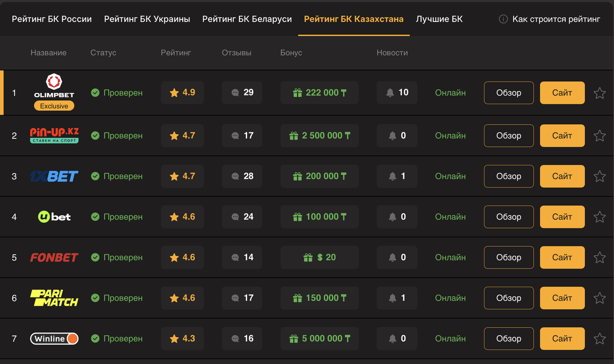Click info icon beside Как строится рейтинг
The height and width of the screenshot is (364, 614).
(503, 19)
